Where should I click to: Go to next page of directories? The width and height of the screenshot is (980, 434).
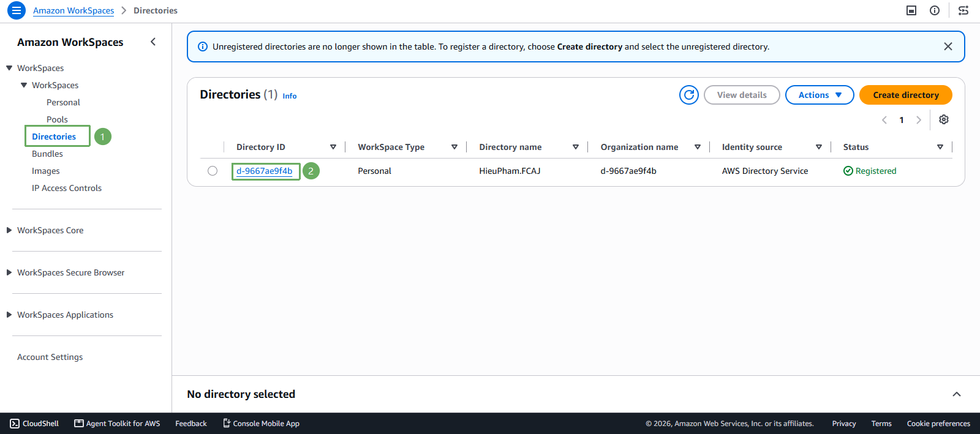click(x=919, y=120)
